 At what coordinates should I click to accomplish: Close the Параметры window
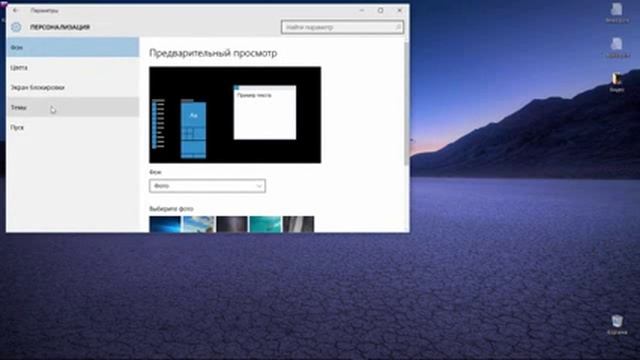pos(400,10)
